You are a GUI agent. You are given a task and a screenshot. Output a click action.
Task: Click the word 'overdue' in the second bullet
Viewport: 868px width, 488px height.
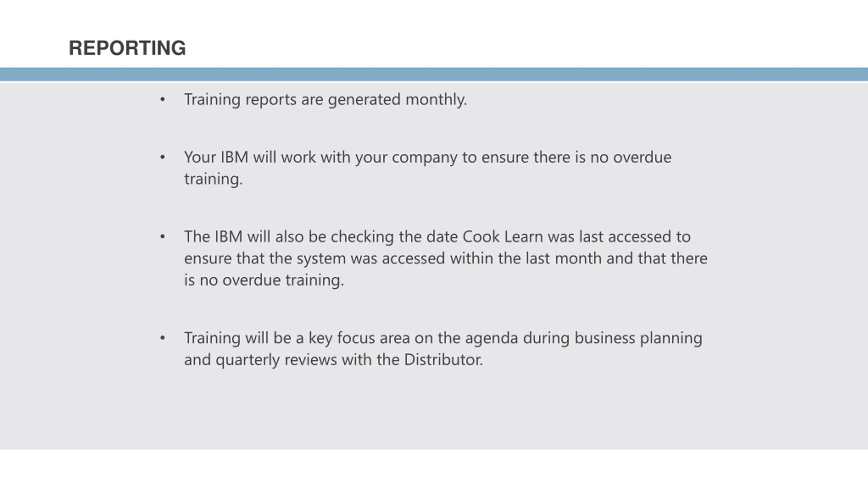[x=642, y=157]
